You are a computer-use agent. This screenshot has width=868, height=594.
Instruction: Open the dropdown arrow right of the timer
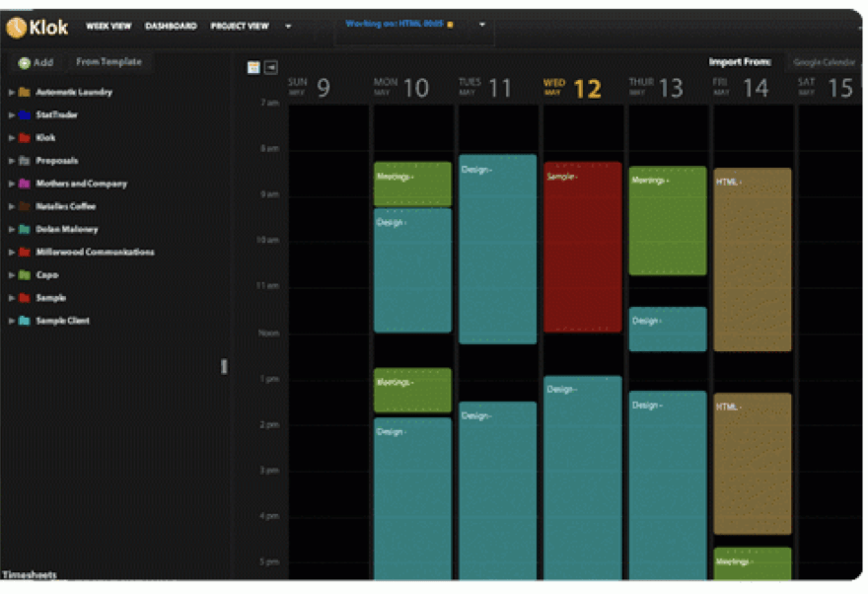tap(482, 25)
